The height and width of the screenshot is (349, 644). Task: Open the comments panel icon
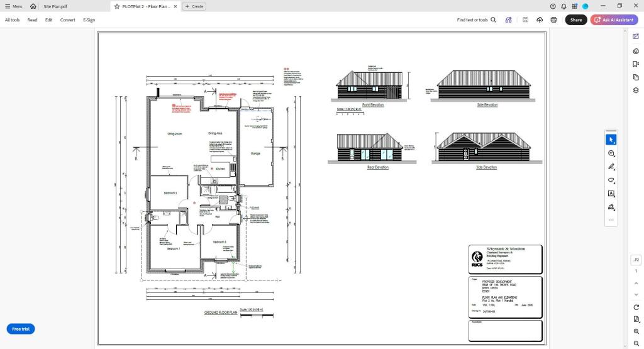click(636, 52)
